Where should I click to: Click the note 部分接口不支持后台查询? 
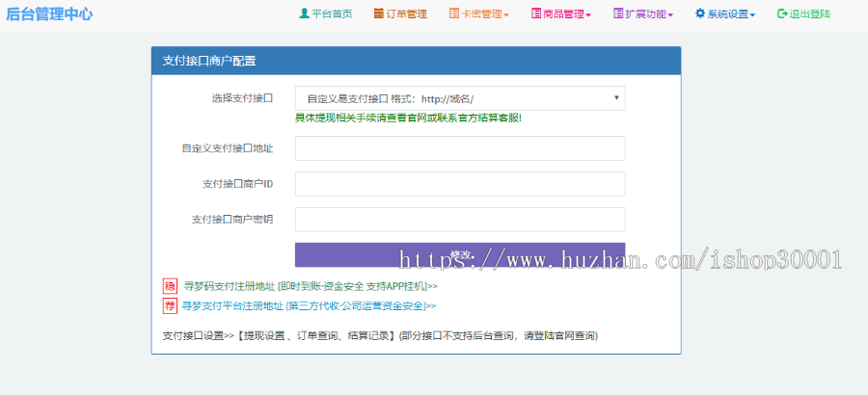coord(459,335)
